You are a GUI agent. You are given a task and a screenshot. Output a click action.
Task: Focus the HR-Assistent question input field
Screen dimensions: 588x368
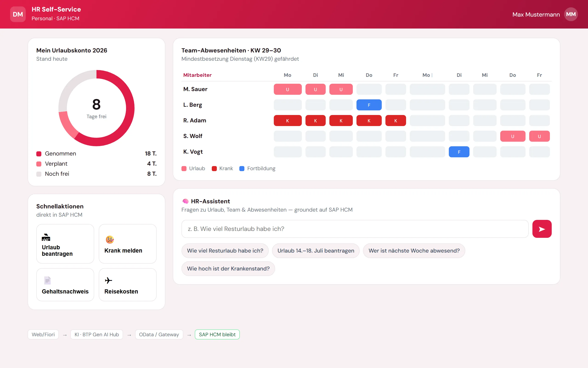tap(355, 229)
